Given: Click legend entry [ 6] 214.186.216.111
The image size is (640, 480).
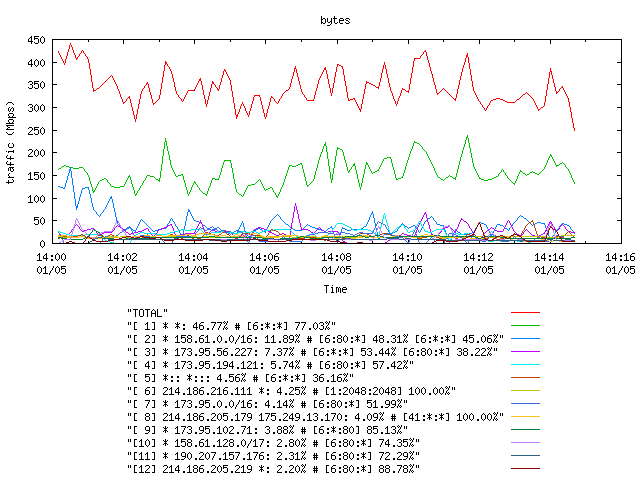Looking at the screenshot, I should [291, 391].
